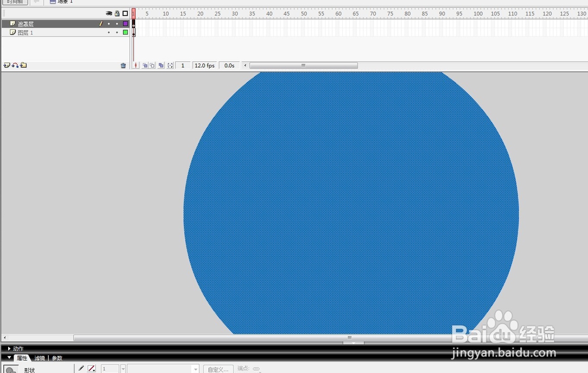Click the 0.0s elapsed time readout
The width and height of the screenshot is (588, 373).
point(229,65)
